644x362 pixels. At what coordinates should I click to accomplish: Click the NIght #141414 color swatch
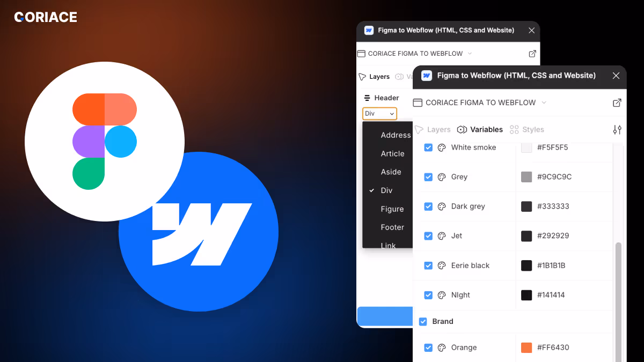[x=526, y=295]
